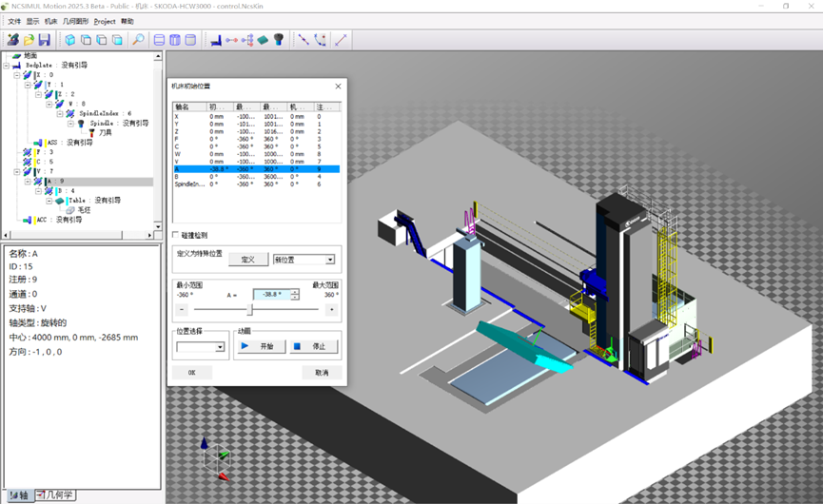Click the split cylinder view icon
Viewport: 823px width, 504px height.
pyautogui.click(x=175, y=40)
